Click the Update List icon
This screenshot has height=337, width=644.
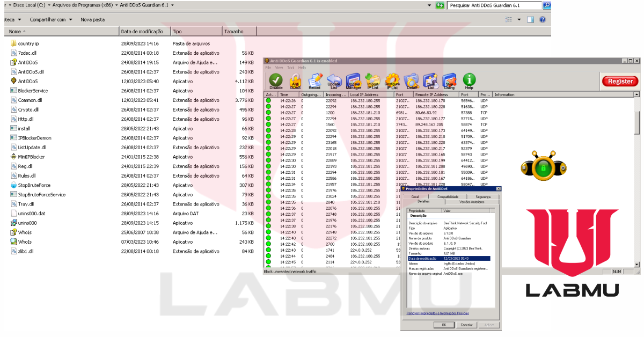click(x=334, y=81)
